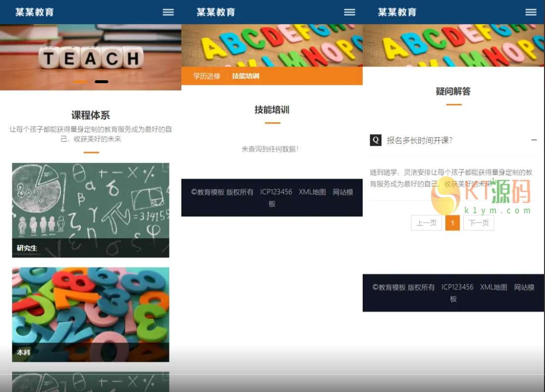This screenshot has width=545, height=392.
Task: Click ABC letters banner on right screen
Action: pyautogui.click(x=453, y=46)
